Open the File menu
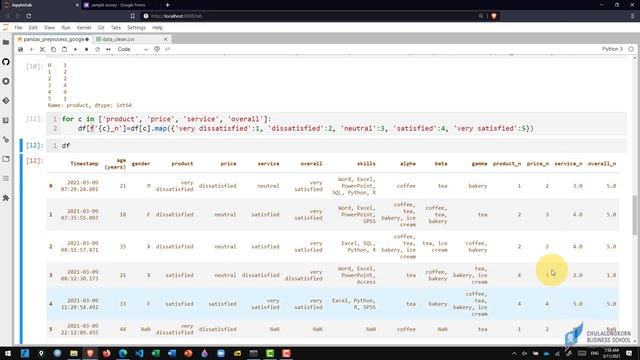The height and width of the screenshot is (360, 640). [x=18, y=28]
